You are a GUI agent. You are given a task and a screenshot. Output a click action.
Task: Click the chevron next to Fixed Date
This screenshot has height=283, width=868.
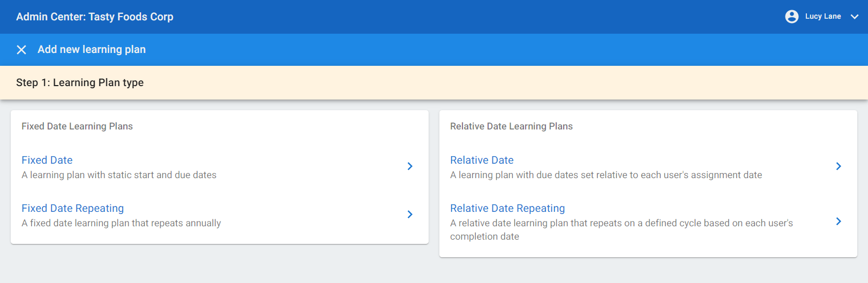coord(410,166)
